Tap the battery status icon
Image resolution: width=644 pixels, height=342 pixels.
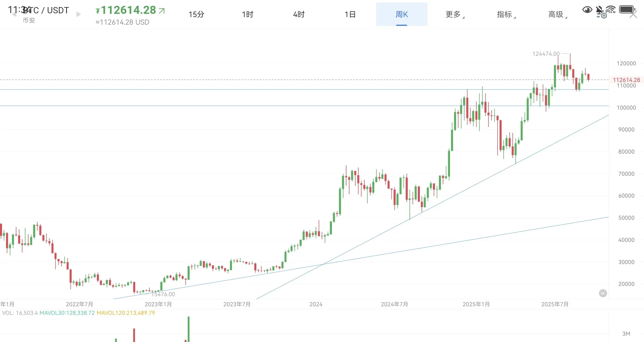pyautogui.click(x=627, y=10)
